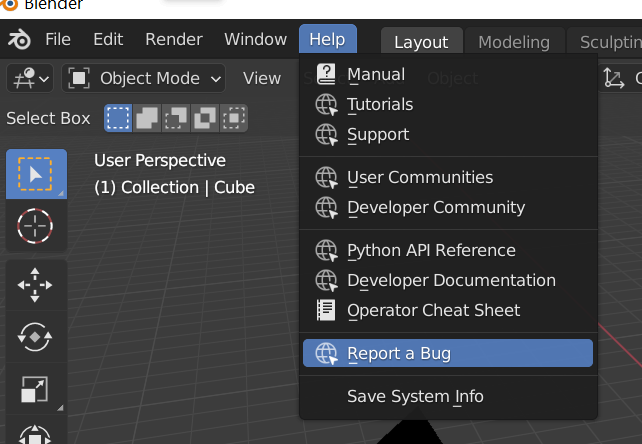Click the '(1) Collection | Cube' text
The height and width of the screenshot is (444, 642).
tap(174, 188)
